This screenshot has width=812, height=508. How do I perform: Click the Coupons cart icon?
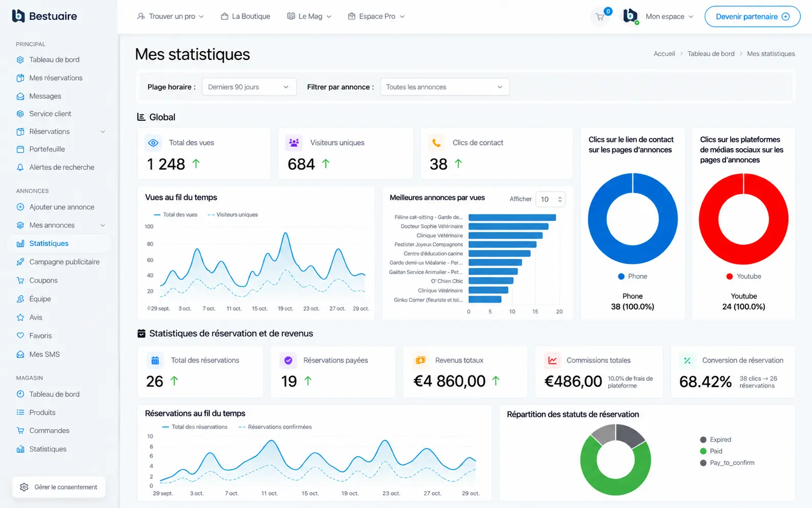(x=20, y=281)
